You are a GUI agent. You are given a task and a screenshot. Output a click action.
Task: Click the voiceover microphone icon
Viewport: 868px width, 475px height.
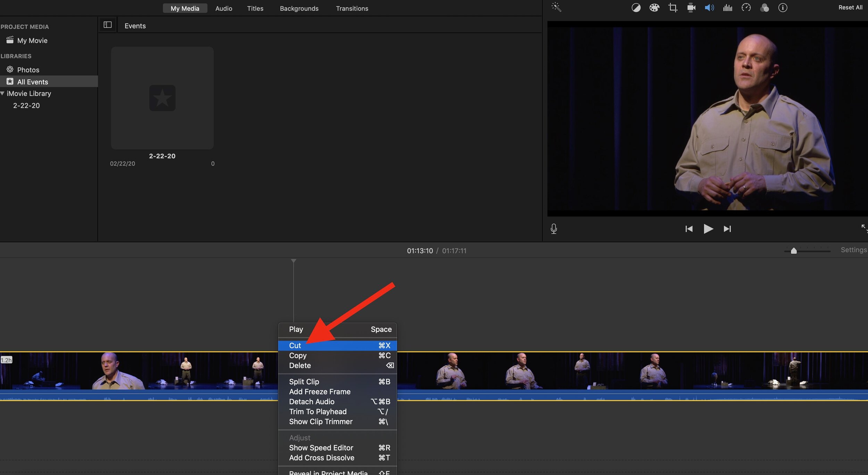[554, 229]
